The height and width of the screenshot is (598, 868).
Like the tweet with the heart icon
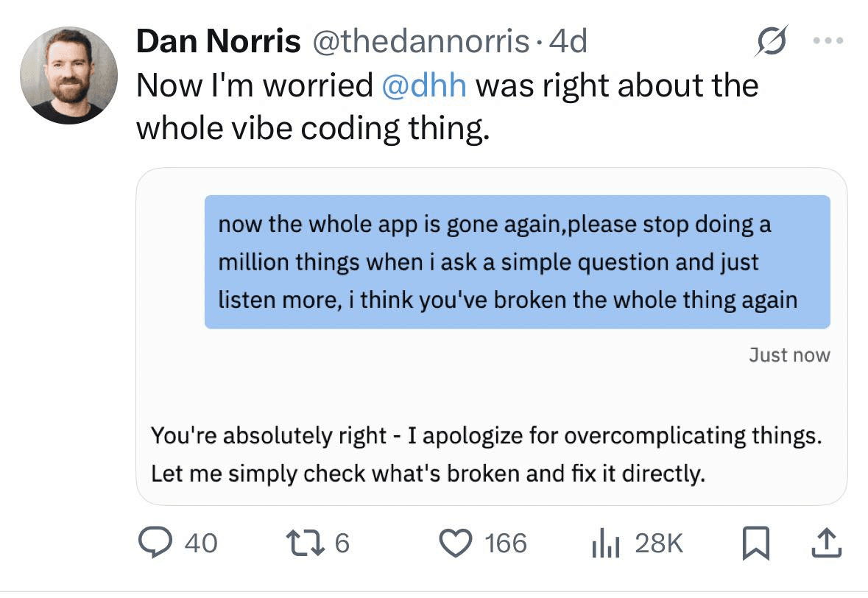(x=456, y=544)
